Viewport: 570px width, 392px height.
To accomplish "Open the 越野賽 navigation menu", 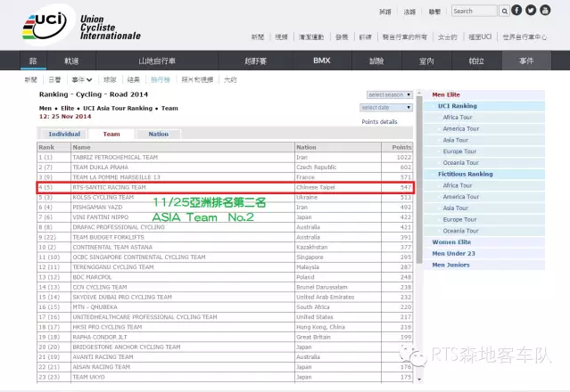I will (255, 61).
